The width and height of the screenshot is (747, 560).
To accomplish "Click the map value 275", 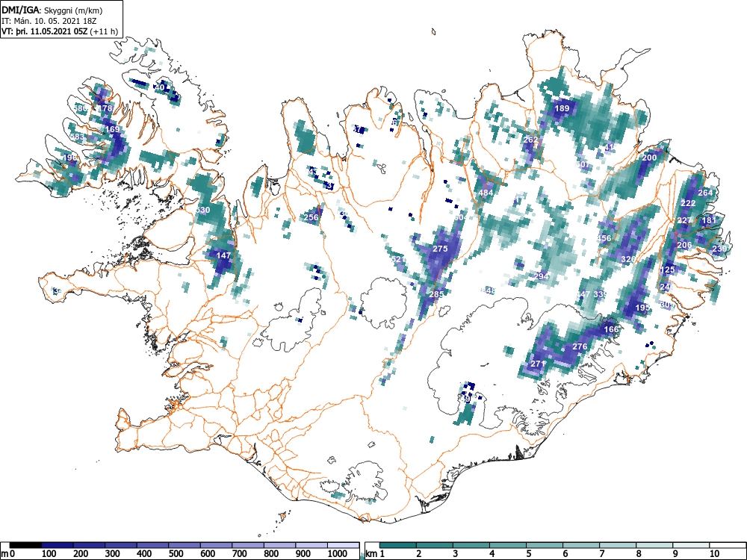I will click(x=440, y=249).
